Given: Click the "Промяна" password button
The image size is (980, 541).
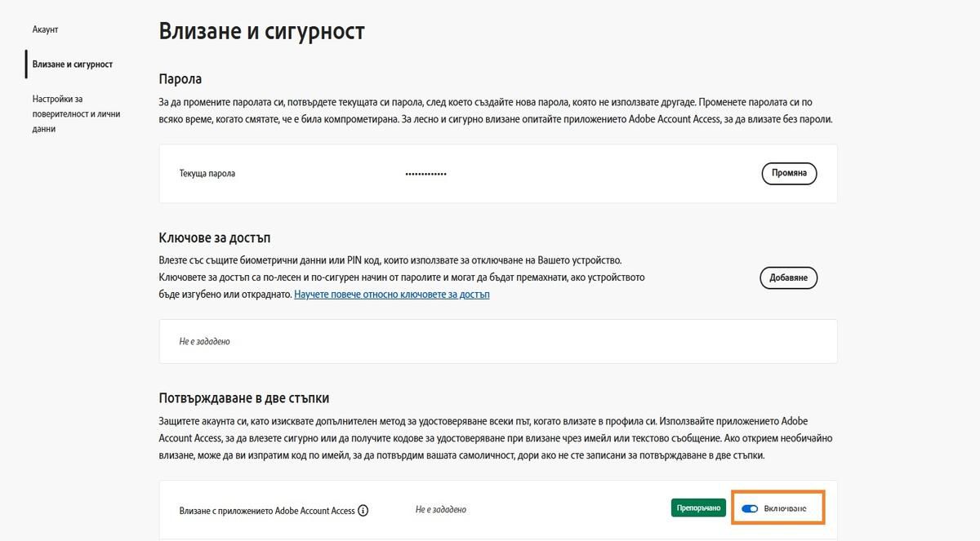Looking at the screenshot, I should (x=788, y=173).
